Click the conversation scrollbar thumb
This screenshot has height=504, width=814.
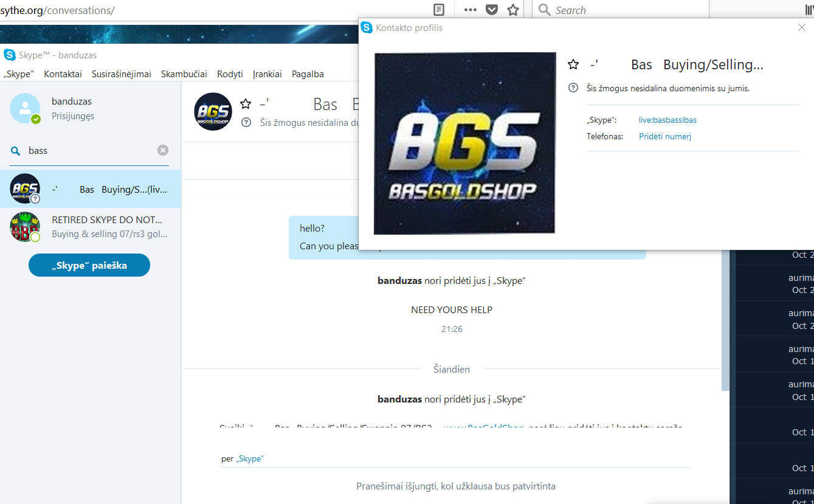[x=725, y=319]
